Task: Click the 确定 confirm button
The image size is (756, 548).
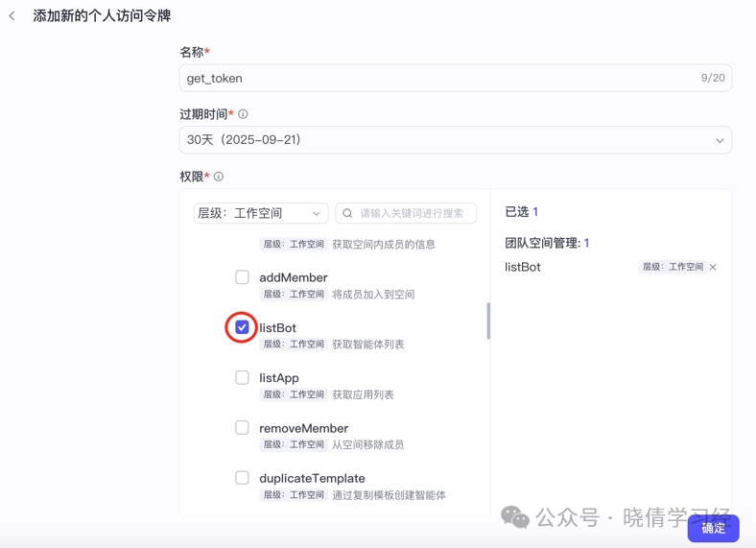Action: tap(713, 528)
